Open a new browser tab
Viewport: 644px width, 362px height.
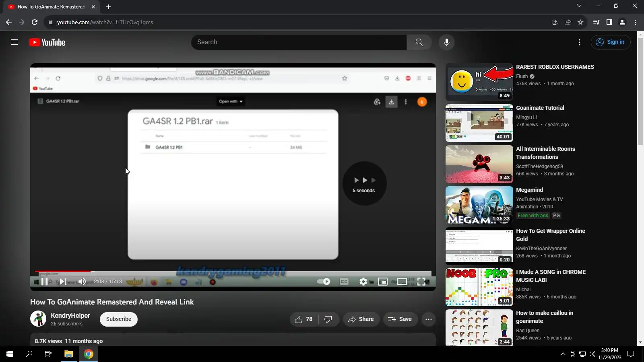[109, 7]
